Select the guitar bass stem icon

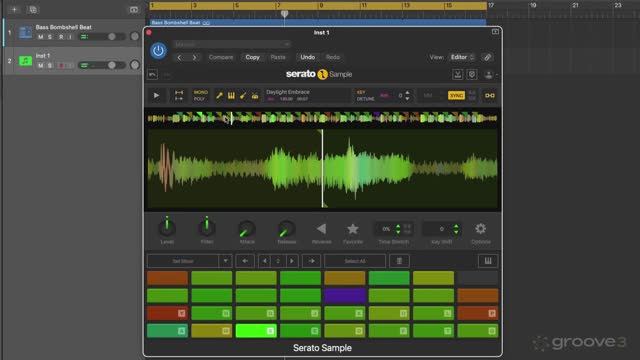click(x=243, y=96)
